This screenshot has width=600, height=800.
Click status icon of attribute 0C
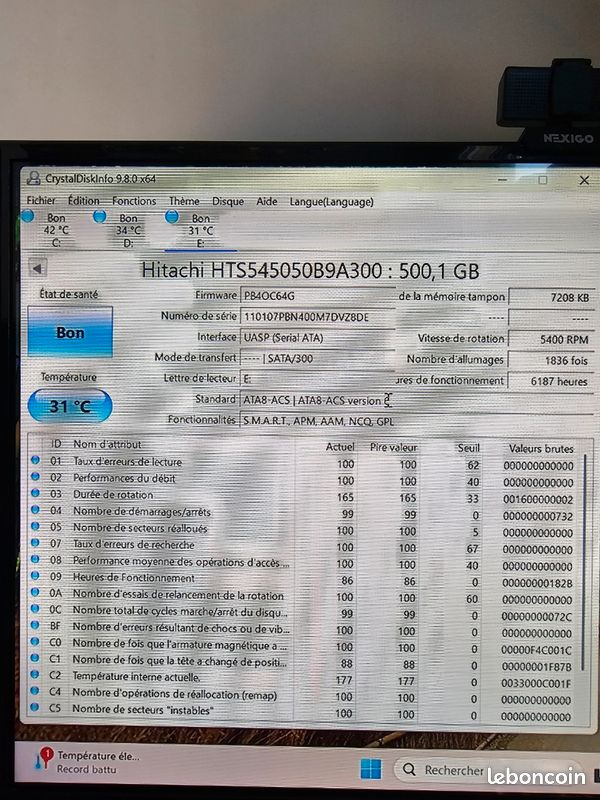coord(35,609)
